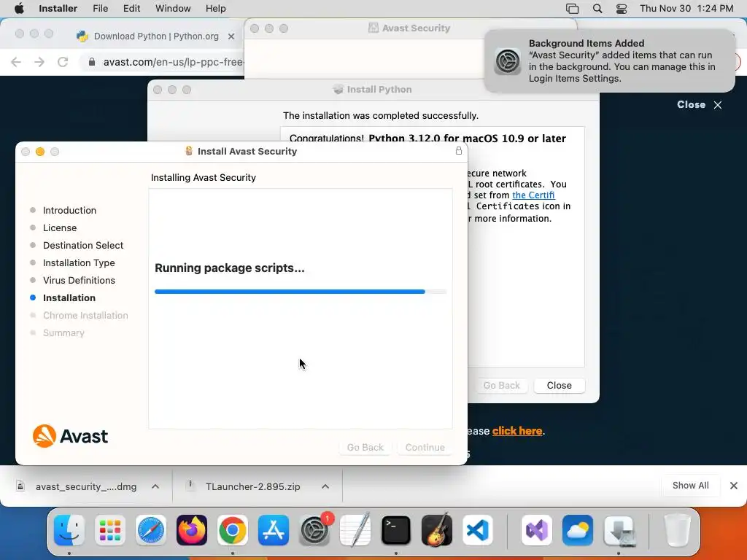
Task: Click the site padlock in address bar
Action: [x=92, y=62]
